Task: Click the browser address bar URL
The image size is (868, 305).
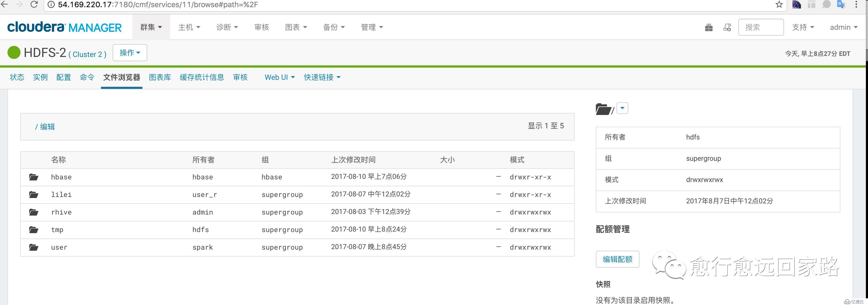Action: click(x=158, y=4)
